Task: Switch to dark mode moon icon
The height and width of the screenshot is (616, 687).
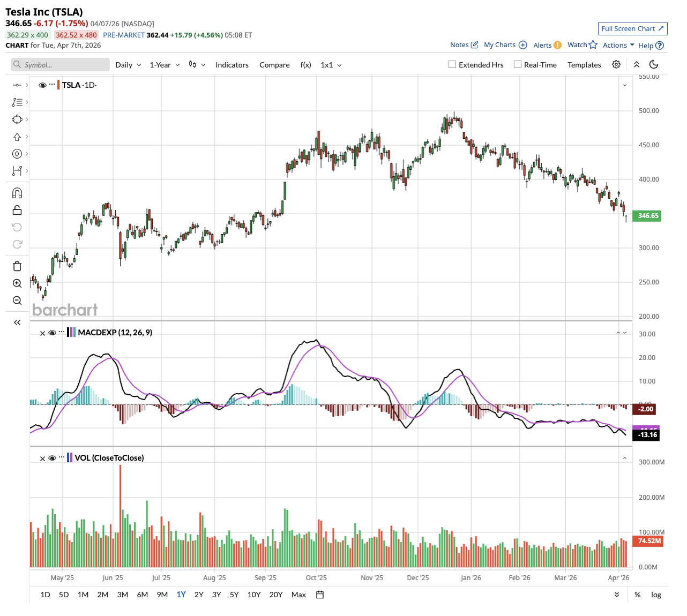Action: pos(654,64)
